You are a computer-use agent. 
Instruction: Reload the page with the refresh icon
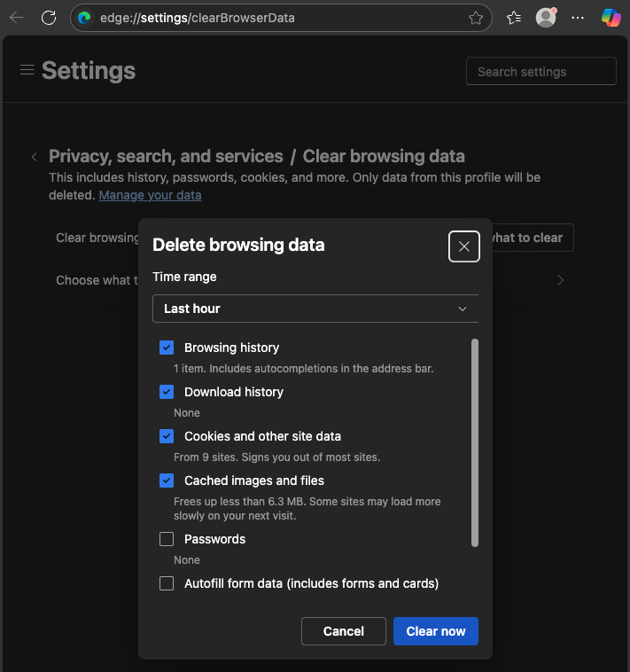(x=49, y=18)
